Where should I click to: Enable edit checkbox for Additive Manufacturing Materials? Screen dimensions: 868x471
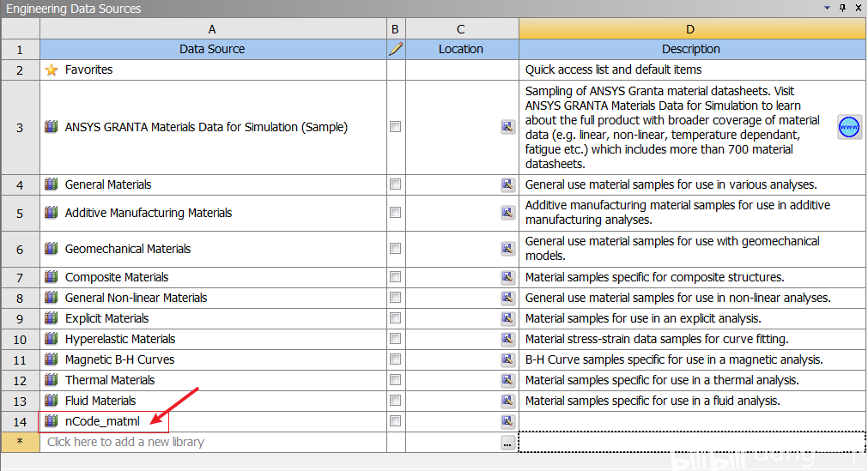click(x=395, y=213)
